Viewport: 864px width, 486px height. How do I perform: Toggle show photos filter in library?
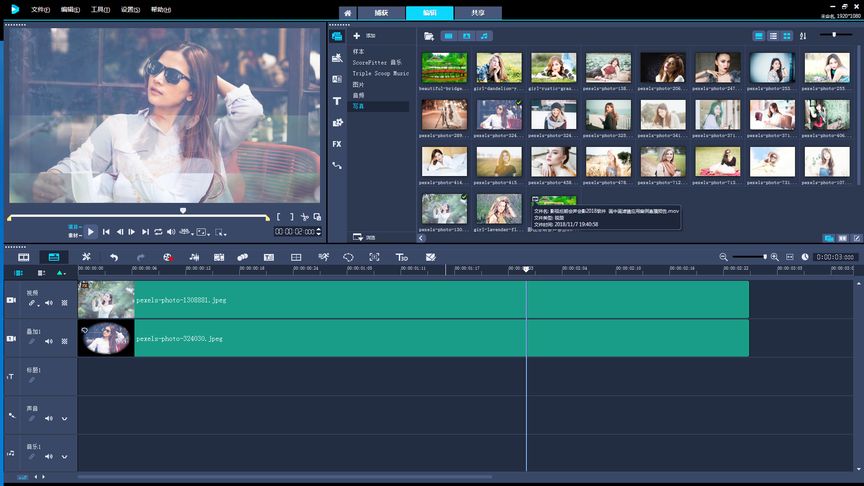click(466, 36)
